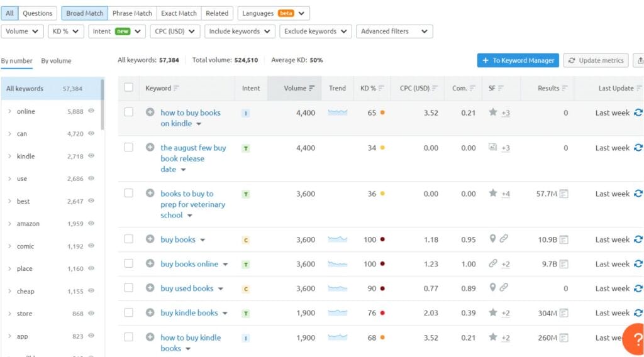Click plus icon next to 'buy books'
This screenshot has height=357, width=644.
pos(150,239)
